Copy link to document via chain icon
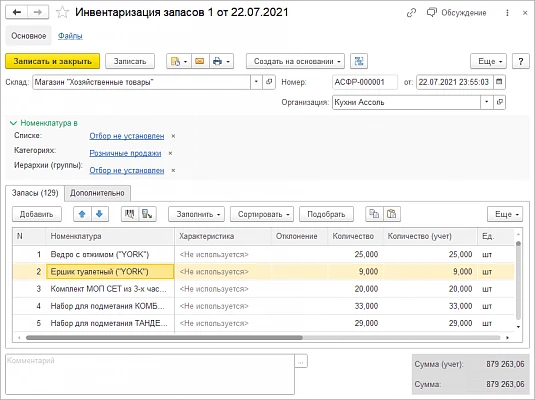The image size is (535, 400). [x=411, y=13]
